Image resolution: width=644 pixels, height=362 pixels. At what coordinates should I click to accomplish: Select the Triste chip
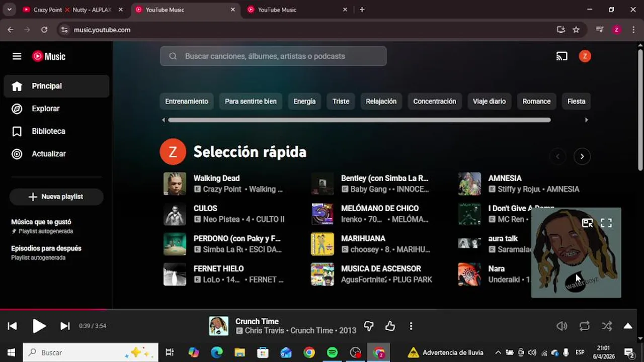(341, 101)
